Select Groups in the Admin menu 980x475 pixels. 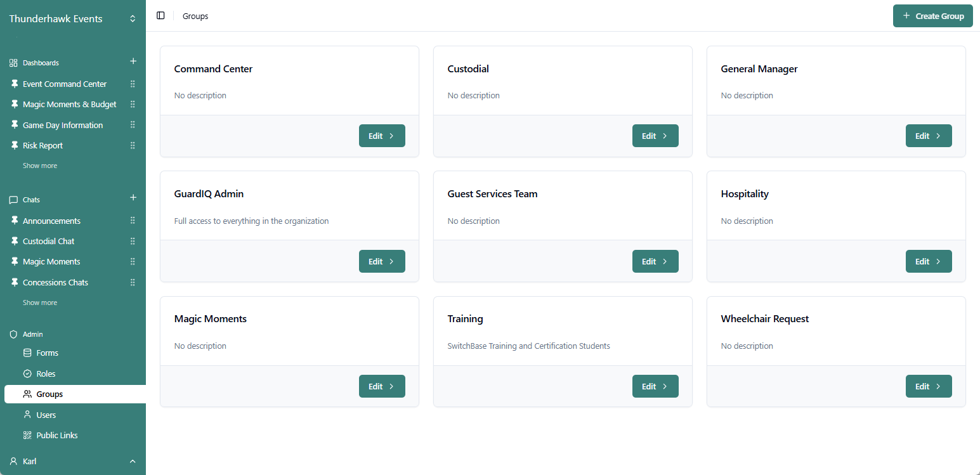click(49, 394)
